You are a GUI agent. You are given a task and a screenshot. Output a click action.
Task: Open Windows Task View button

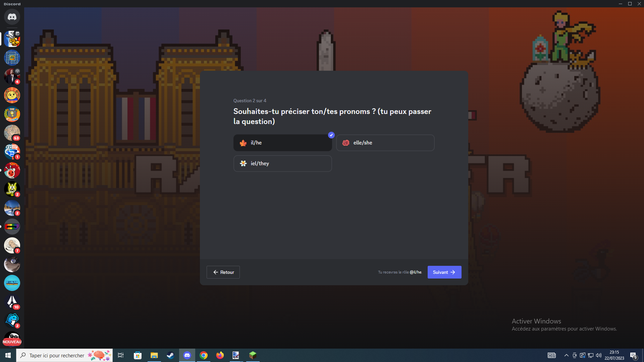tap(121, 355)
